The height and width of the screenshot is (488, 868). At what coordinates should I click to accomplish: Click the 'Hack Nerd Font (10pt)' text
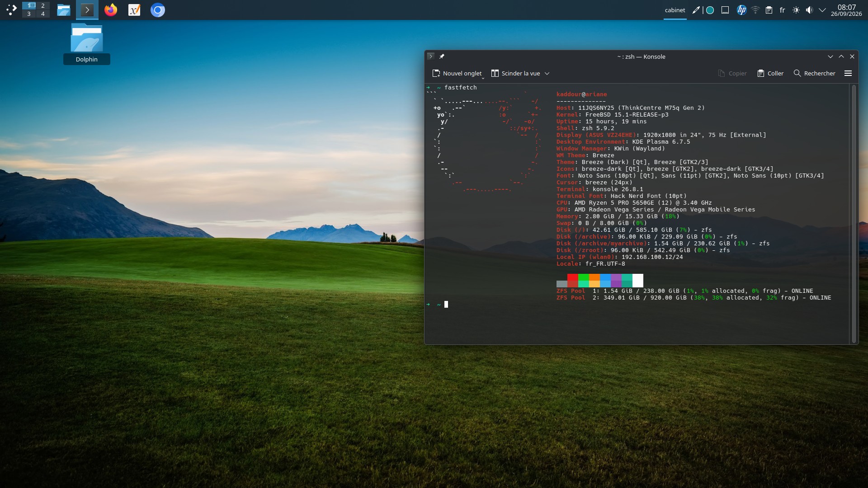(648, 196)
